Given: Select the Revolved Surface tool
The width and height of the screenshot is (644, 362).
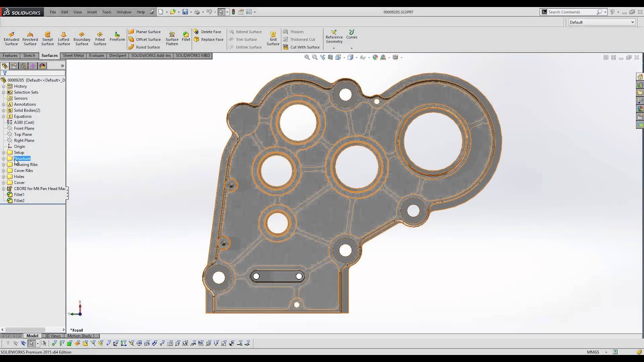Looking at the screenshot, I should click(x=30, y=38).
